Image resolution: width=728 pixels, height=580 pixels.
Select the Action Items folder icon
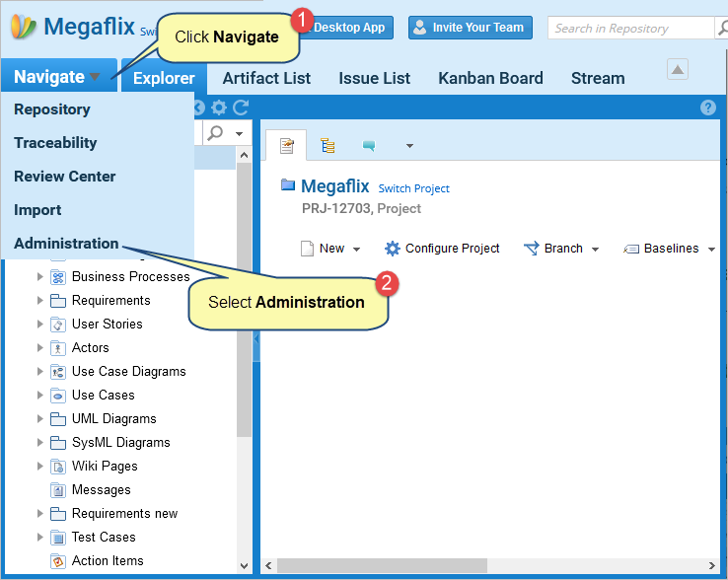tap(58, 561)
